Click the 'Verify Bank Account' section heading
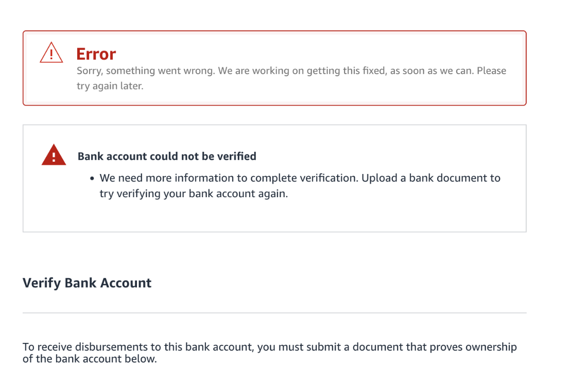The image size is (588, 381). [x=87, y=283]
